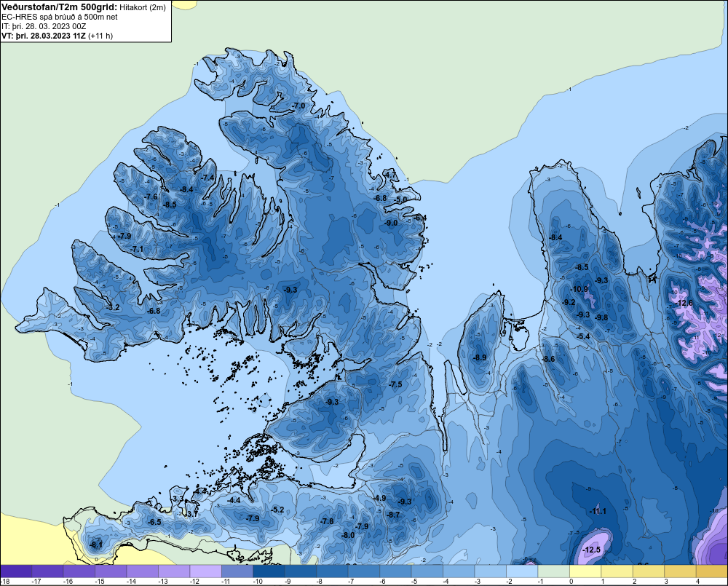Viewport: 728px width, 586px height.
Task: Click the temperature value "-7.1" on the map
Action: click(137, 249)
